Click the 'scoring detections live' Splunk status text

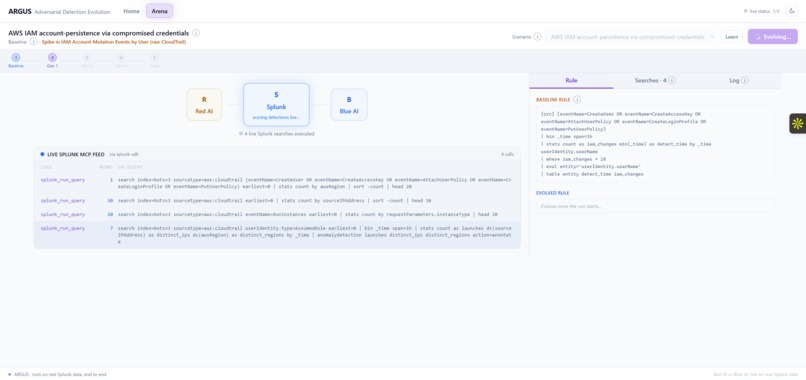click(276, 118)
